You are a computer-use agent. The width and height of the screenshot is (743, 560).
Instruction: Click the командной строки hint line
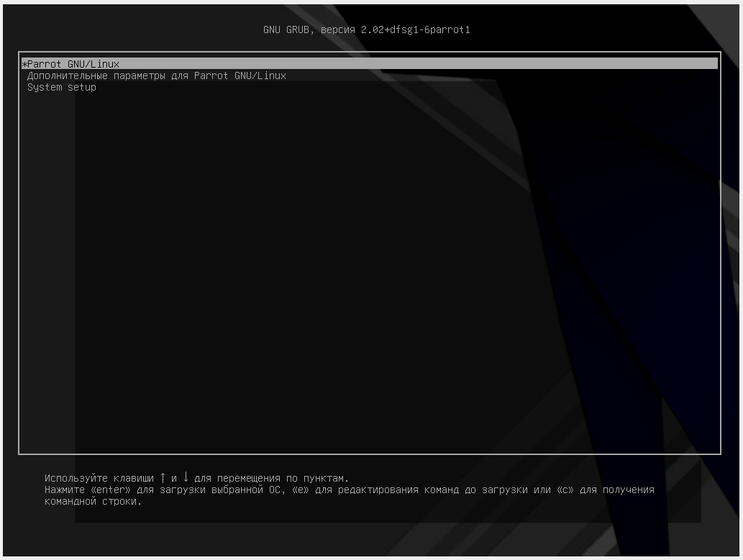93,501
